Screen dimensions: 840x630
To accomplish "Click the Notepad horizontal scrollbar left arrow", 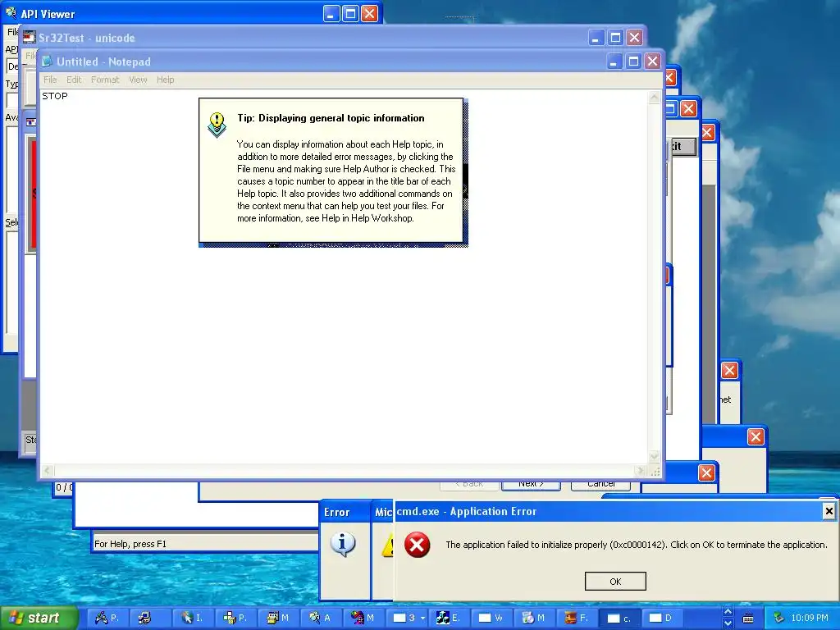I will click(48, 471).
